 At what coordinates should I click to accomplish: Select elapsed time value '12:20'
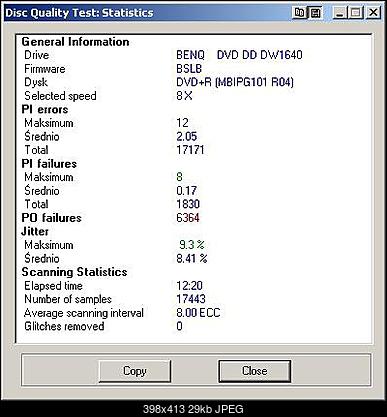pos(189,286)
